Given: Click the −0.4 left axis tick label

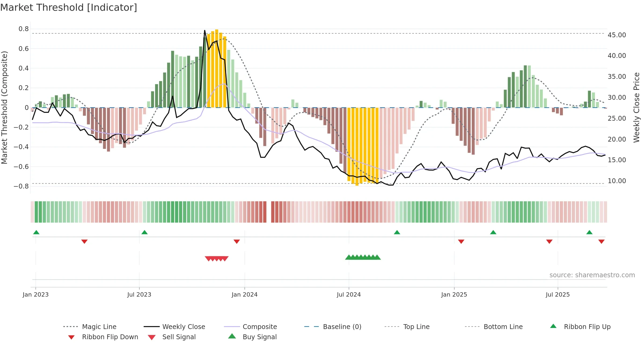Looking at the screenshot, I should (x=21, y=147).
